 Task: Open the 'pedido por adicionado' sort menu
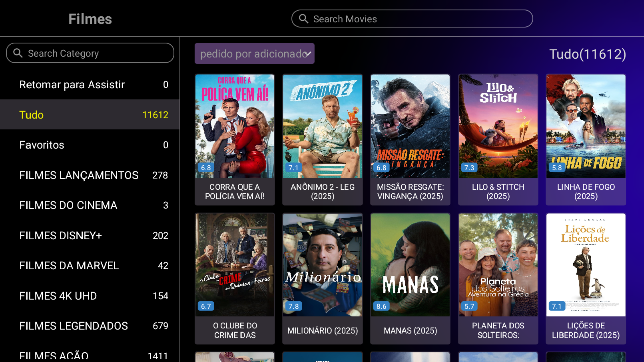[x=255, y=54]
